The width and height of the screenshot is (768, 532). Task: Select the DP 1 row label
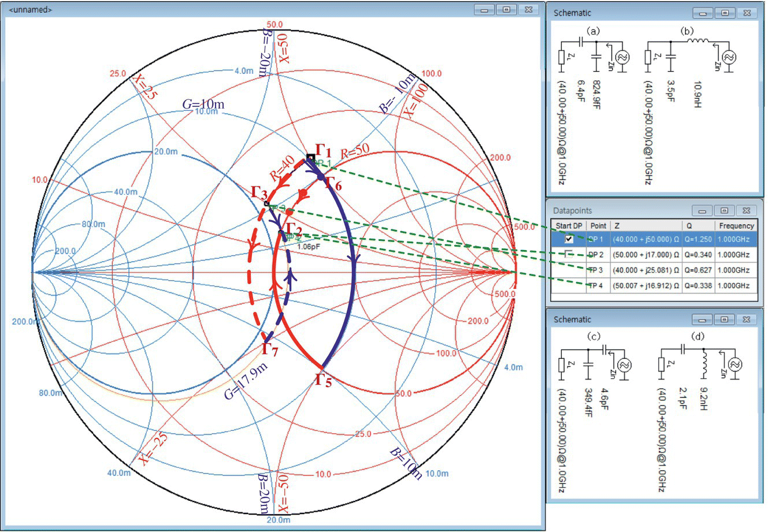(596, 239)
